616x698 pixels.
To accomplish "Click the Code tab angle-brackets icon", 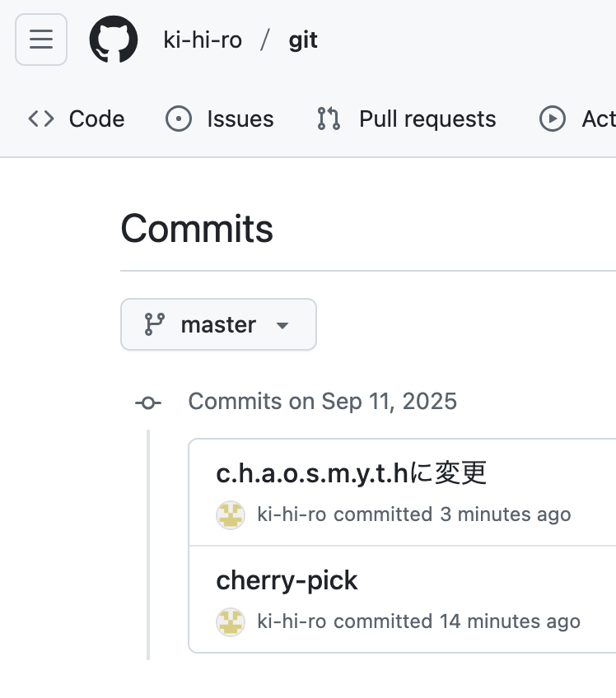I will (x=41, y=119).
